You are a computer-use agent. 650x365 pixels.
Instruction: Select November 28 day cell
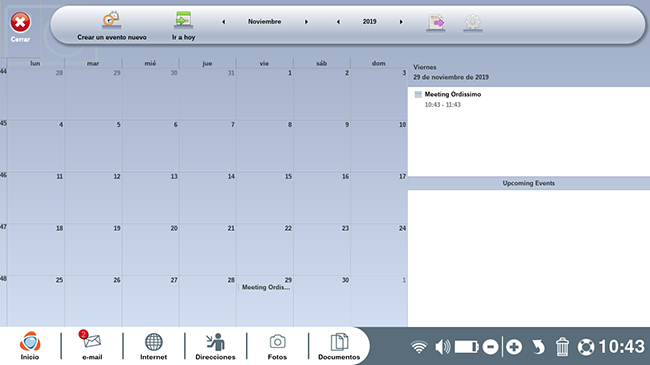point(207,302)
